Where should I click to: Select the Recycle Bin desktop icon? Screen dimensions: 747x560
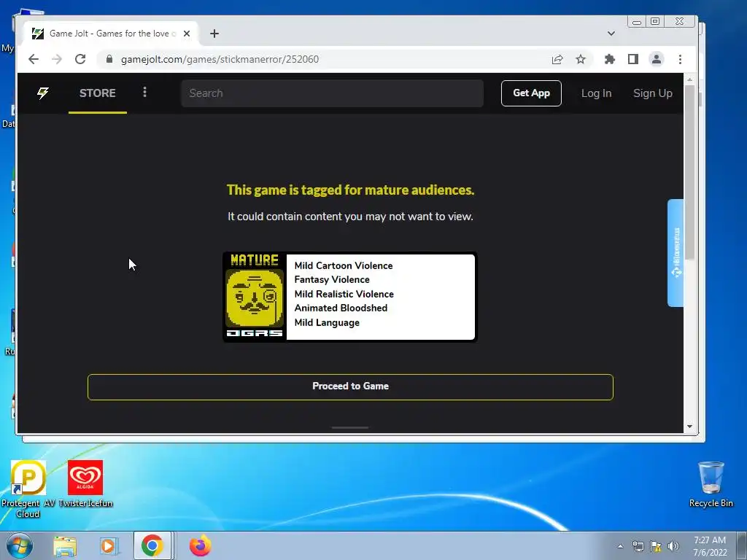tap(711, 484)
